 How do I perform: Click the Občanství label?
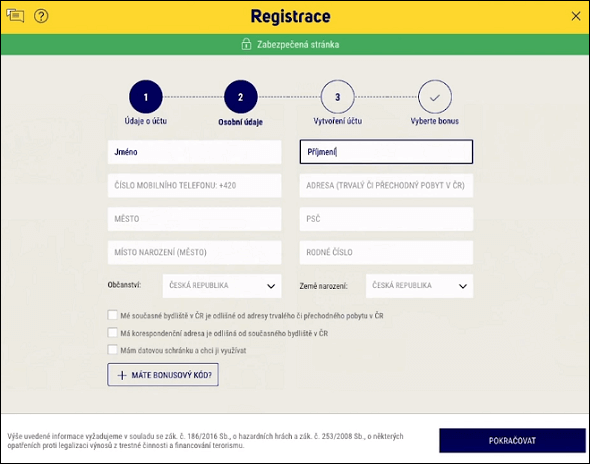tap(125, 285)
